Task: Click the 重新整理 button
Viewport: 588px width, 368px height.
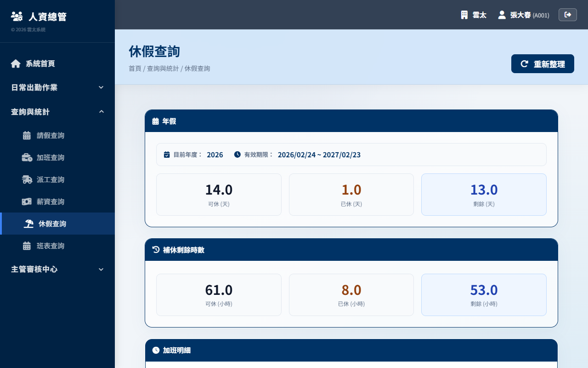Action: point(543,64)
